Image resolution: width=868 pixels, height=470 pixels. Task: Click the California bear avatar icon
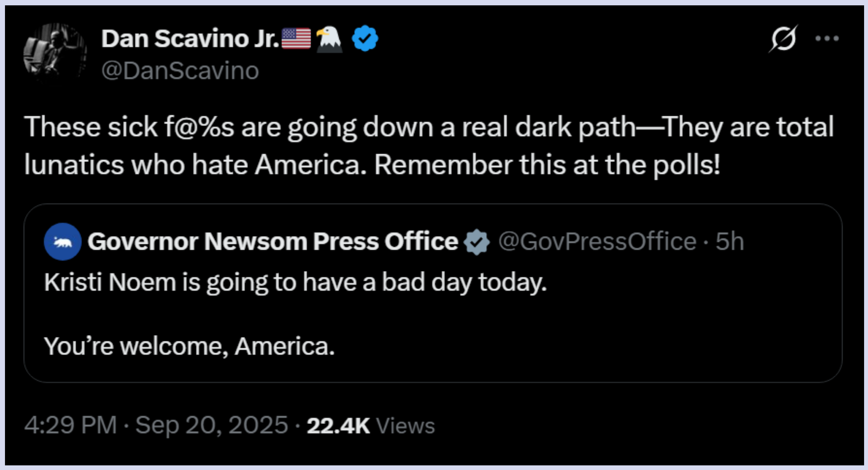(x=63, y=242)
